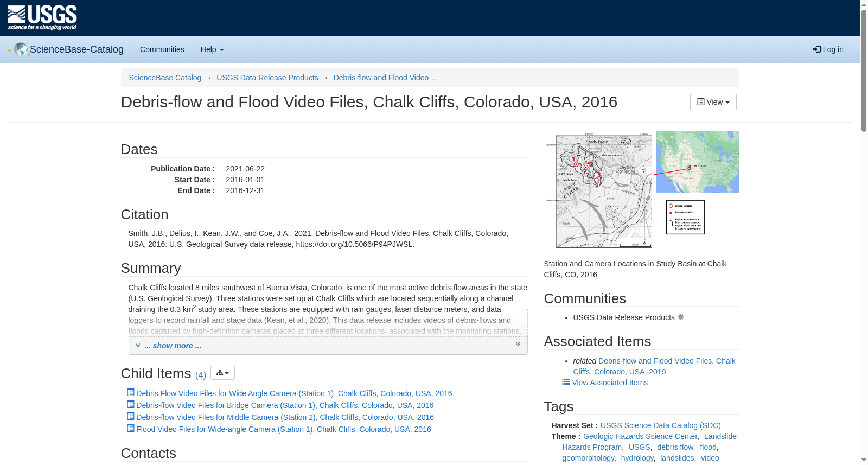This screenshot has height=465, width=868.
Task: Click the end date 2016-12-31
Action: 245,190
